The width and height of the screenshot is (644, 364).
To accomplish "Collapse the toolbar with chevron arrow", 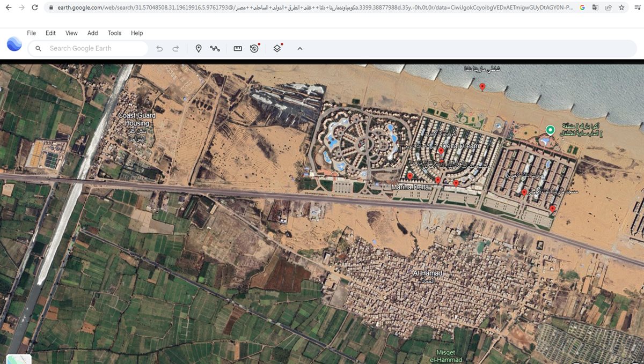I will 300,48.
